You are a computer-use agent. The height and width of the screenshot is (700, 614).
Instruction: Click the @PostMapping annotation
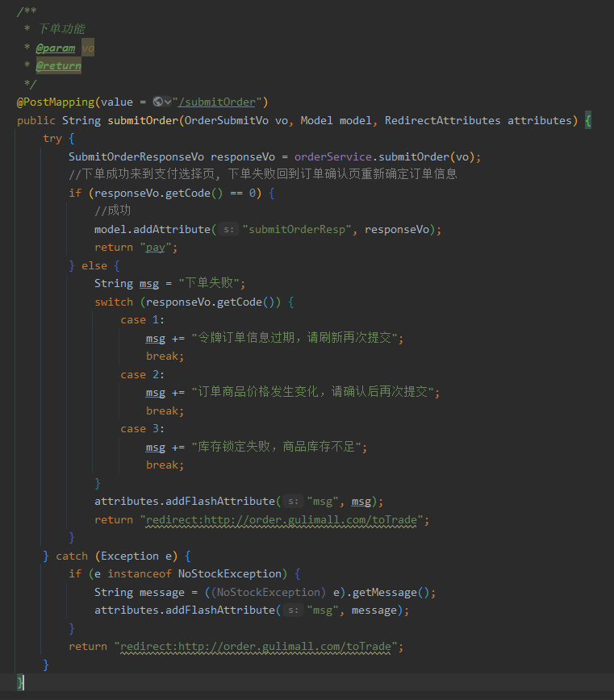(56, 102)
